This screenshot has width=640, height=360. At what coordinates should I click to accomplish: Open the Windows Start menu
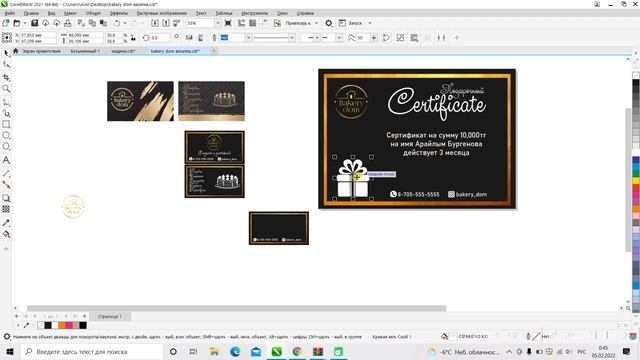coord(10,351)
